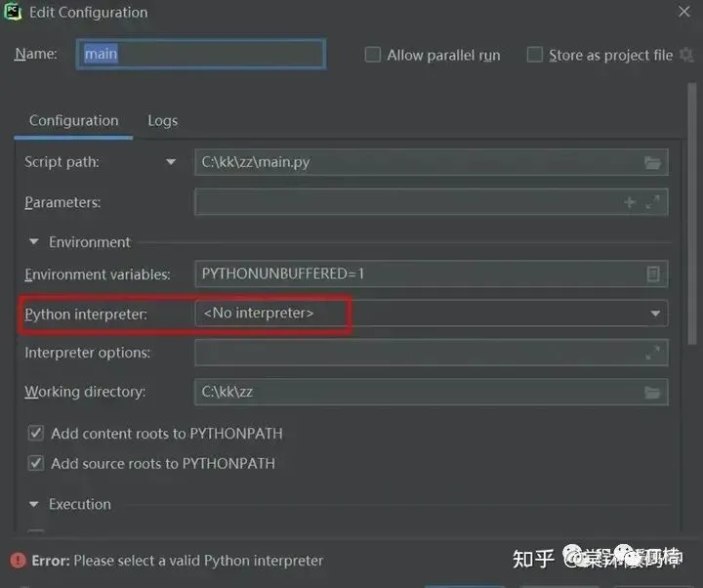Open gear settings beside Store as project file
The image size is (703, 588).
click(686, 55)
